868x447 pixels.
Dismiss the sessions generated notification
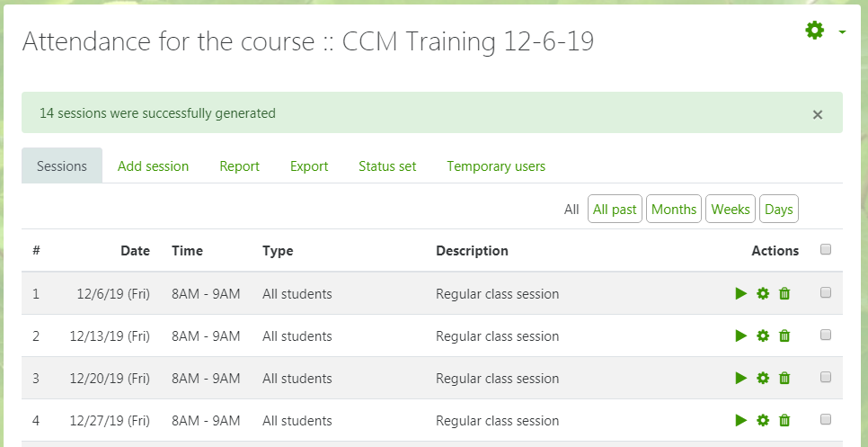pos(818,114)
